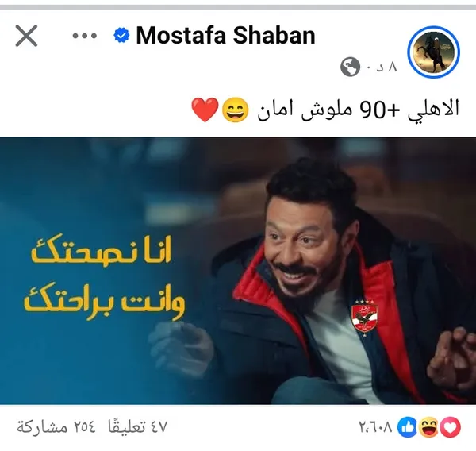Screen dimensions: 476x451
Task: Click the post timestamp ٨ د
Action: click(x=386, y=67)
